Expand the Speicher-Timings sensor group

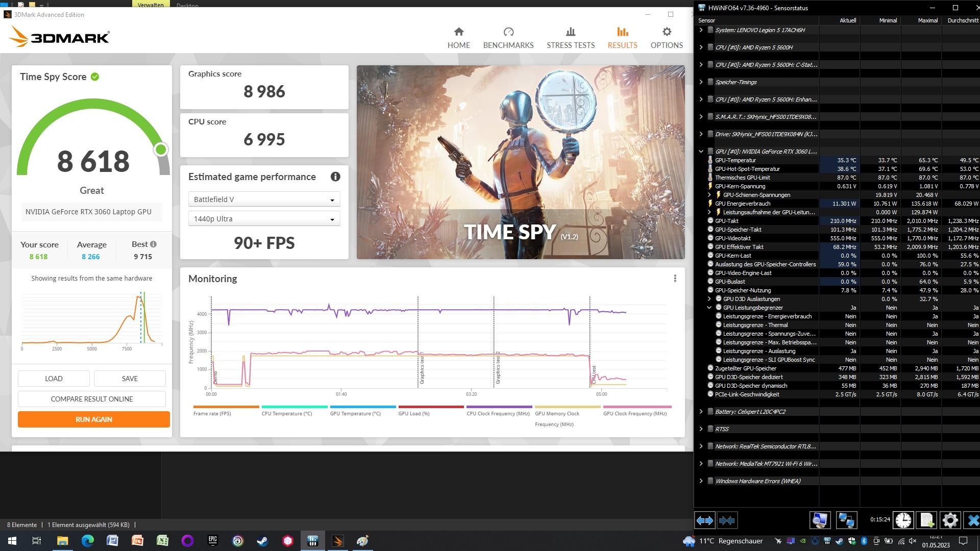click(701, 82)
